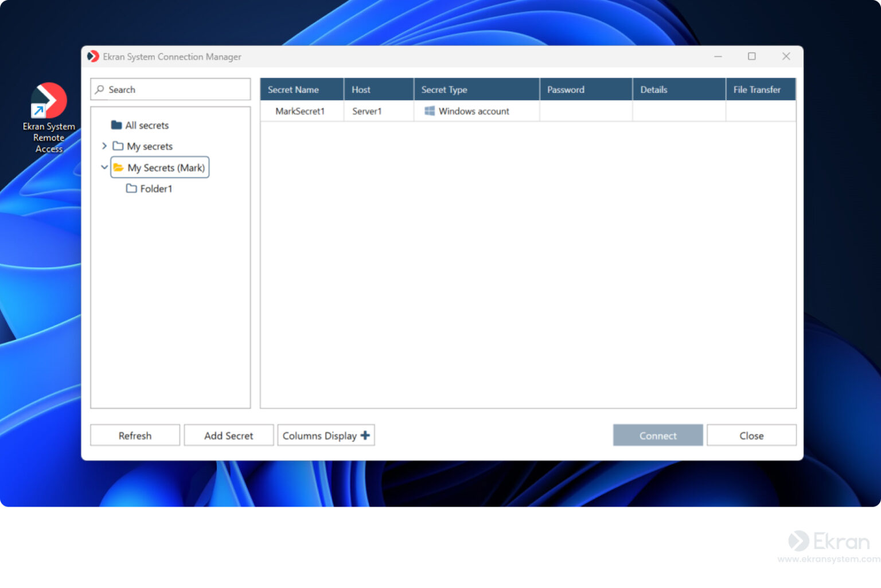Click the Connect button
Image resolution: width=881 pixels, height=588 pixels.
pos(657,435)
